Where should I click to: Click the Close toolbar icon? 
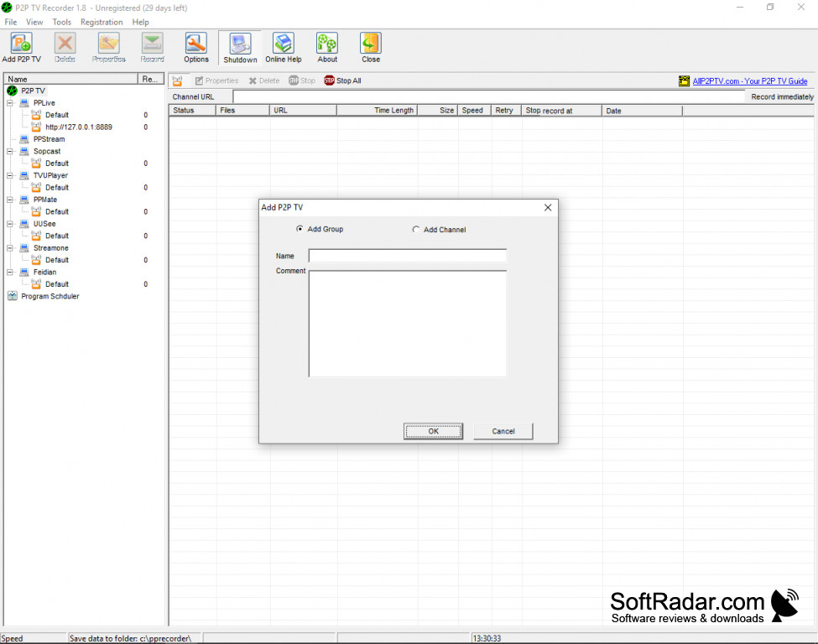370,48
